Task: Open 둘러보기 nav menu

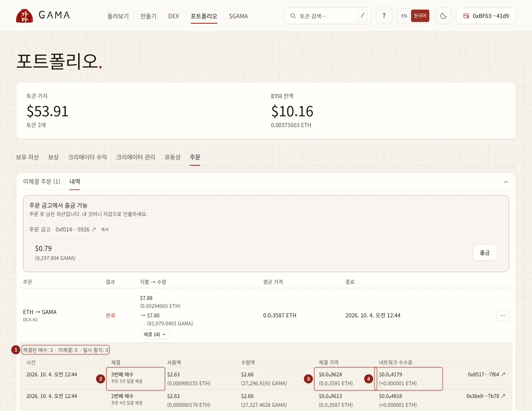Action: 118,16
